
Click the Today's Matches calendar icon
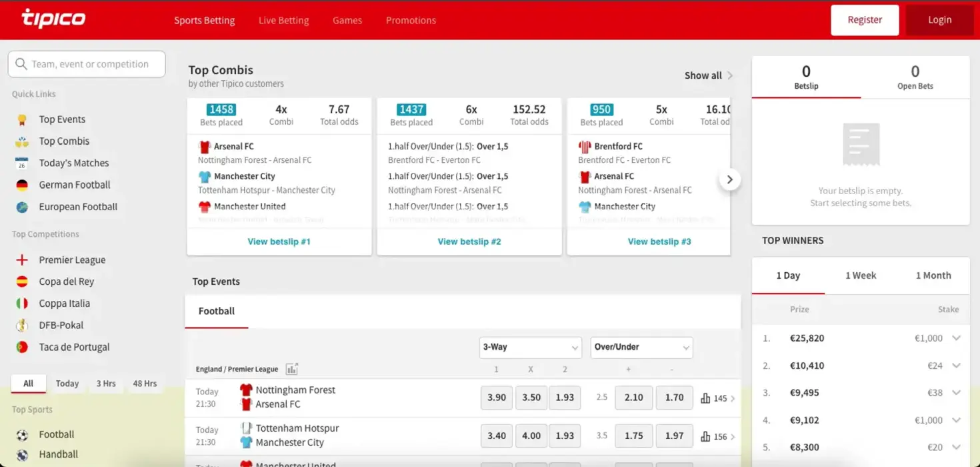22,163
